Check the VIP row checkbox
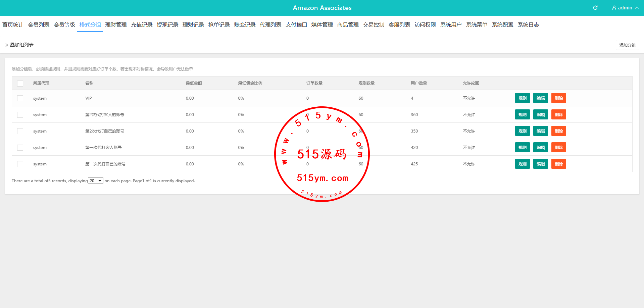This screenshot has width=644, height=308. click(x=20, y=98)
